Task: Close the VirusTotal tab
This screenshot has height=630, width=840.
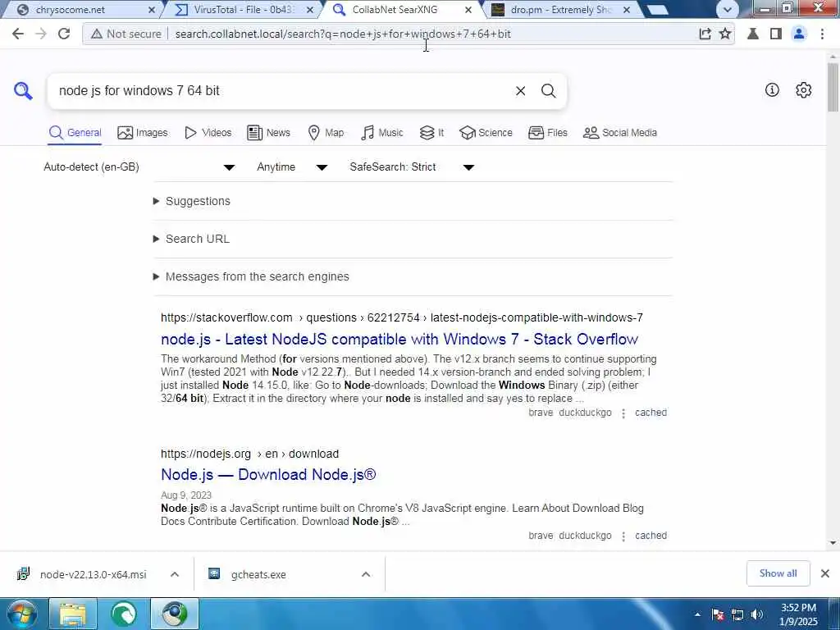Action: tap(309, 10)
